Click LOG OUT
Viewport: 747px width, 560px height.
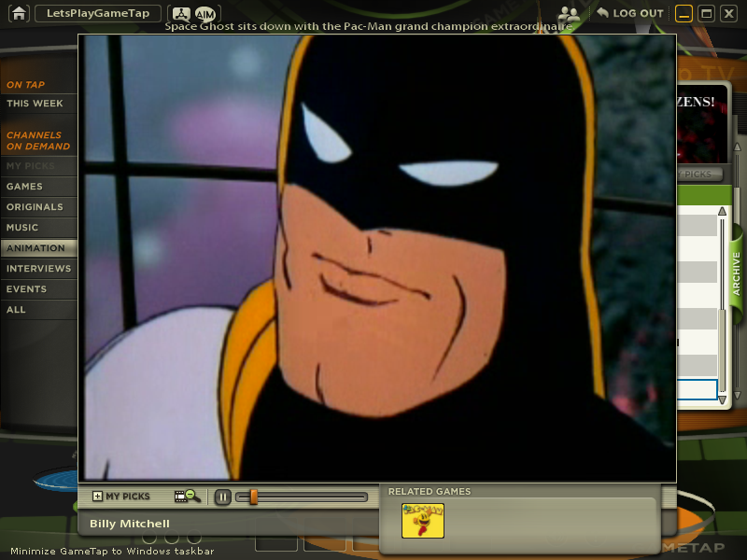click(x=630, y=13)
